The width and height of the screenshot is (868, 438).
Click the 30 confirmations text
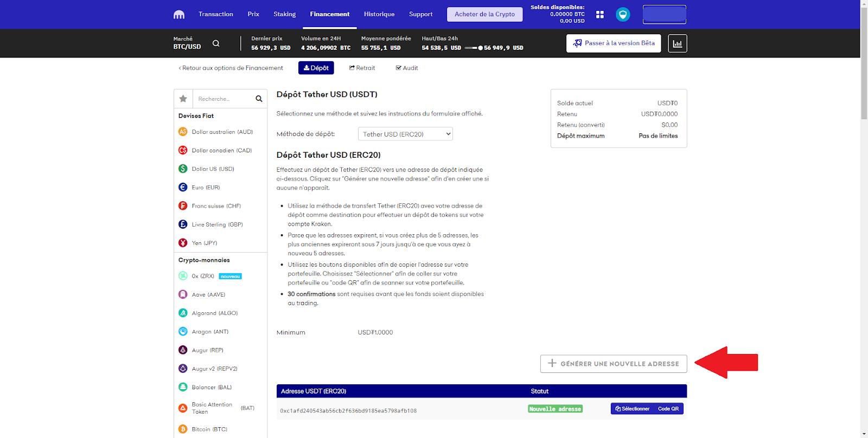click(x=311, y=294)
